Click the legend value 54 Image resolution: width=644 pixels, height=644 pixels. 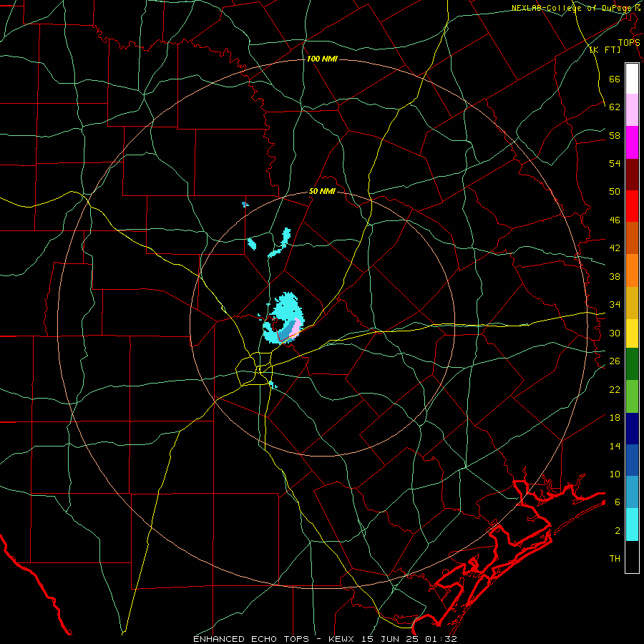pos(615,163)
